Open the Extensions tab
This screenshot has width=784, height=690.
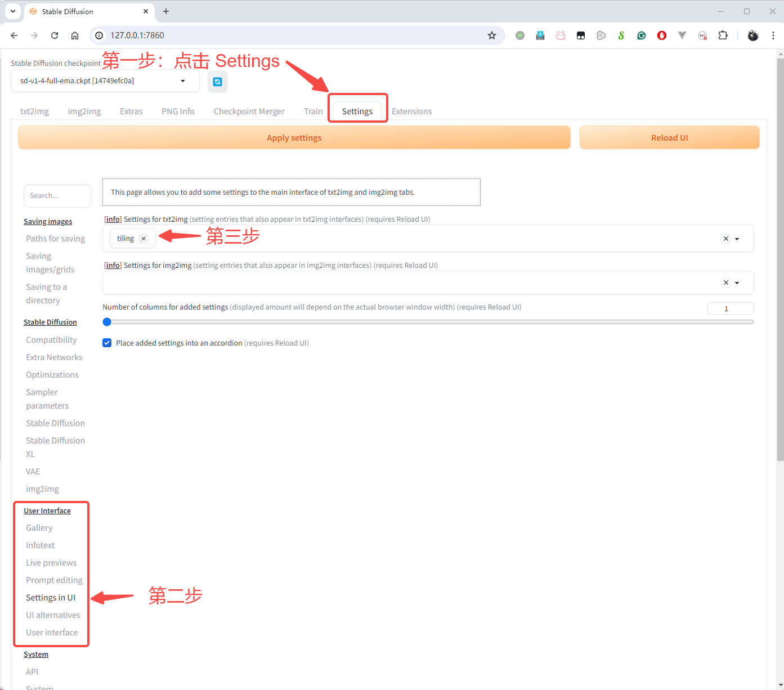click(412, 111)
